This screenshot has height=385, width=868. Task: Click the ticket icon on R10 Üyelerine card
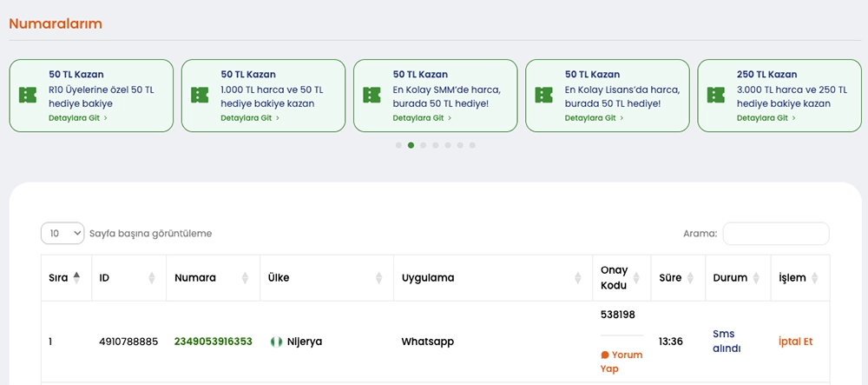(28, 96)
